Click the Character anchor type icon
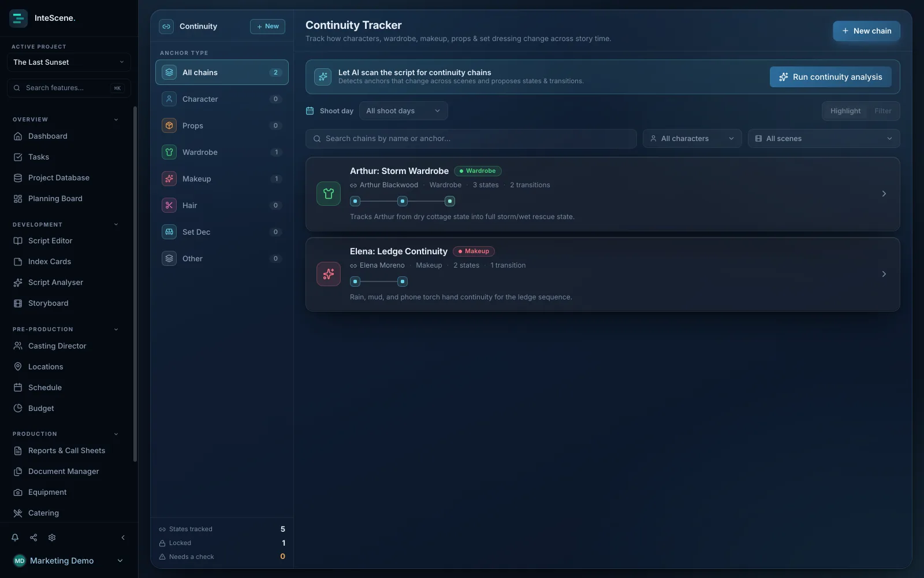Viewport: 924px width, 578px height. pos(169,99)
